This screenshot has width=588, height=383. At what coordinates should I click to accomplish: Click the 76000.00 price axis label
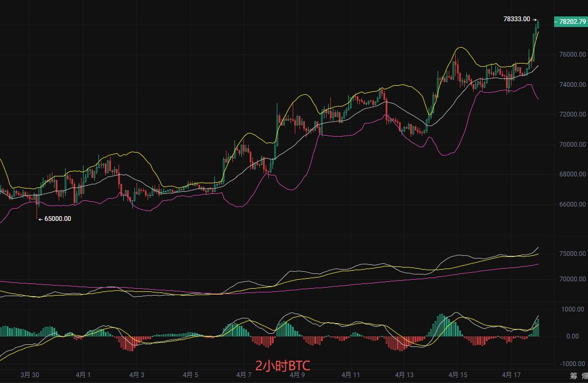click(x=572, y=55)
